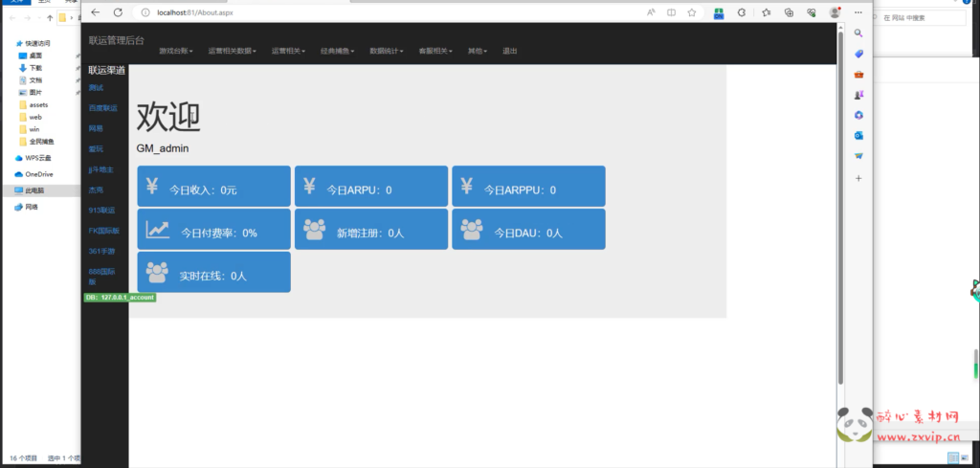
Task: Open the browser profile avatar
Action: [x=835, y=12]
